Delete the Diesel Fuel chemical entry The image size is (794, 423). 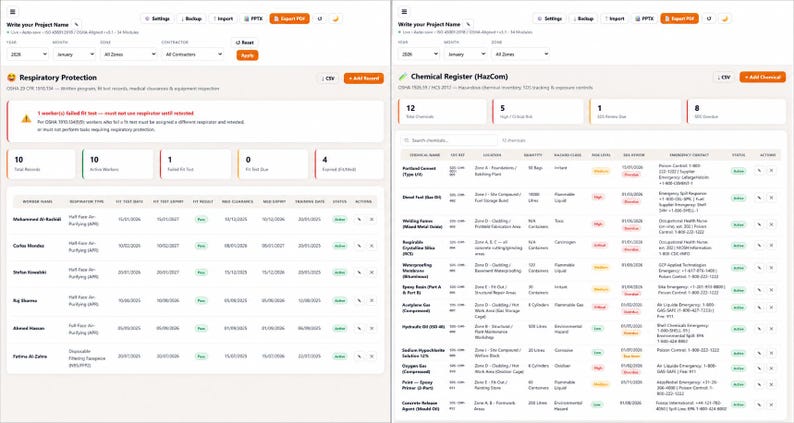771,198
